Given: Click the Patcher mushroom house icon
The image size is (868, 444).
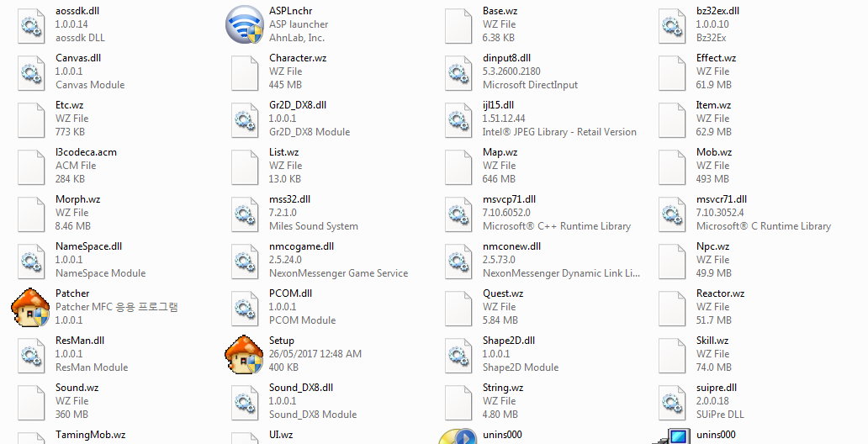Looking at the screenshot, I should (31, 307).
